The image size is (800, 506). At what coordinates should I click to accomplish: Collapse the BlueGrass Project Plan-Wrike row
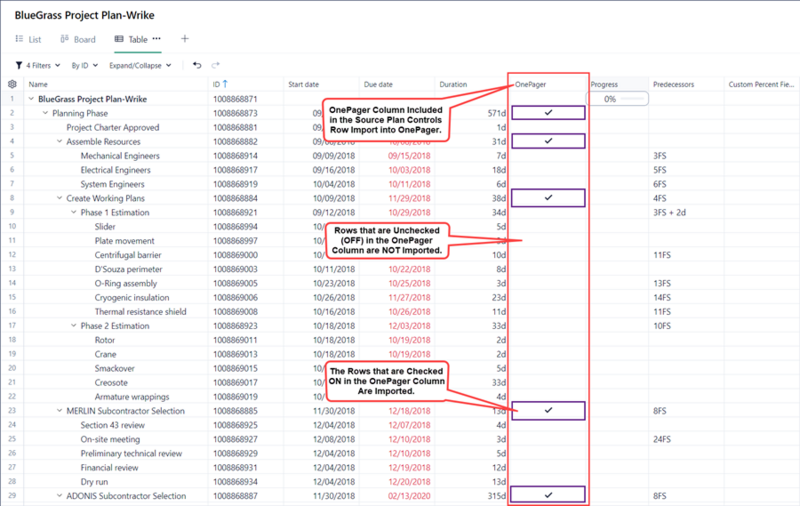coord(31,99)
